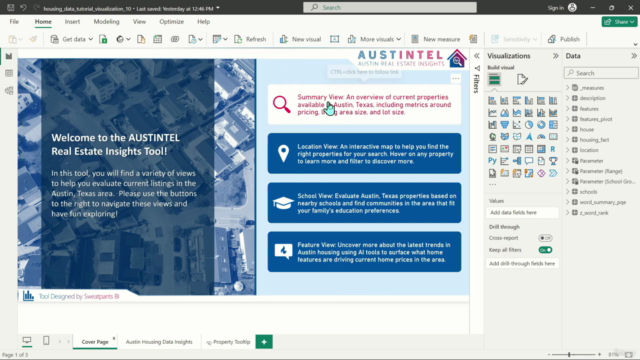
Task: Choose the Funnel chart visual
Action: click(504, 124)
